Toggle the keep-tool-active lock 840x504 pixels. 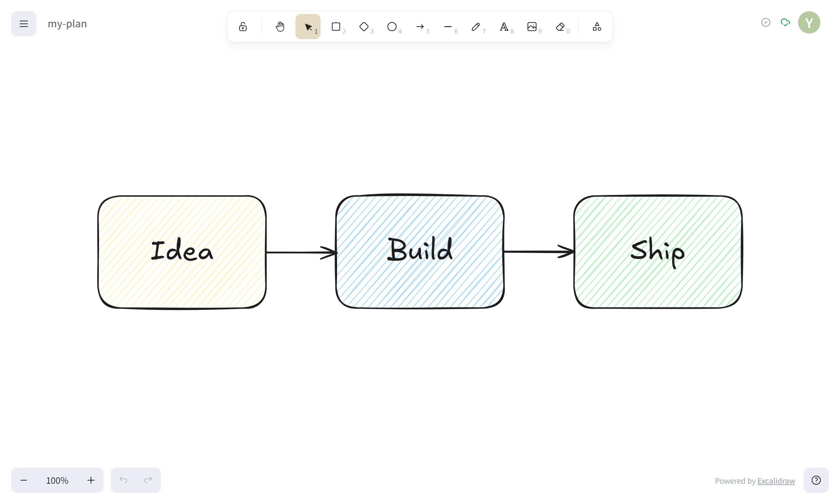[243, 26]
